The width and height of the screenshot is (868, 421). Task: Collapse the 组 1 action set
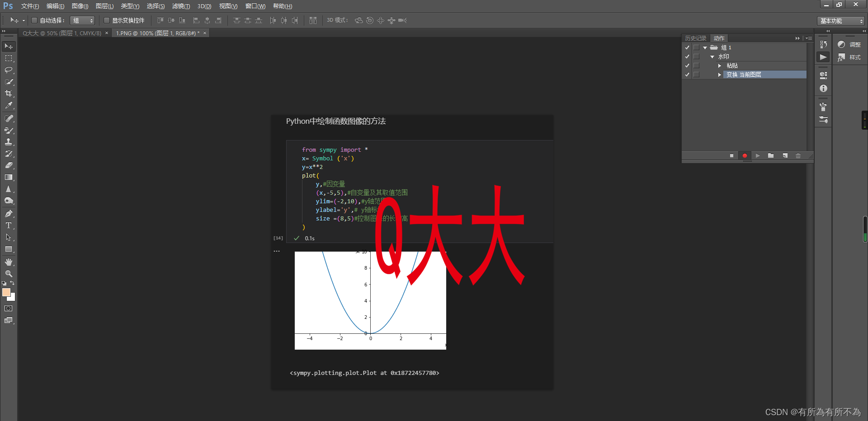705,47
